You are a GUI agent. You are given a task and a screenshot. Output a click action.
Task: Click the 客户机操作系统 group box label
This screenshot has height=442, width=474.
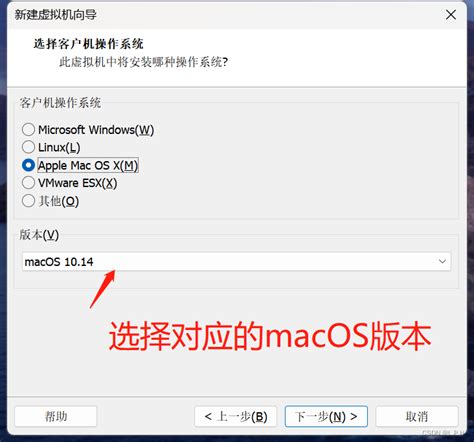tap(60, 103)
